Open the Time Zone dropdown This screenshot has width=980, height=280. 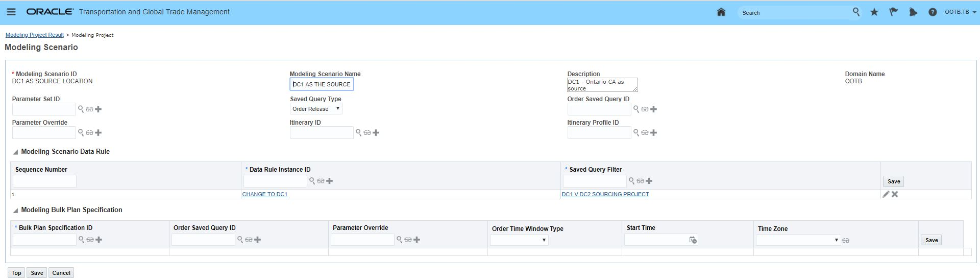(798, 240)
